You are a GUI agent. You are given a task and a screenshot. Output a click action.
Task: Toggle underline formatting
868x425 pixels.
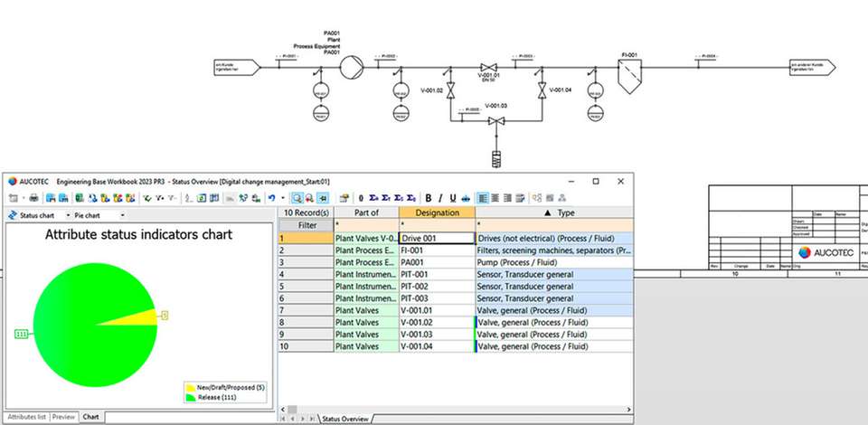(453, 197)
